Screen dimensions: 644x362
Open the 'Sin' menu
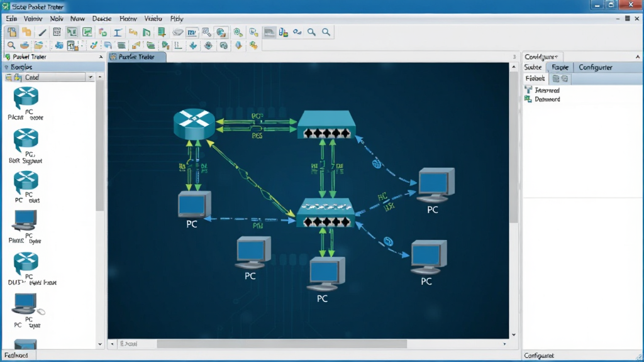click(11, 18)
